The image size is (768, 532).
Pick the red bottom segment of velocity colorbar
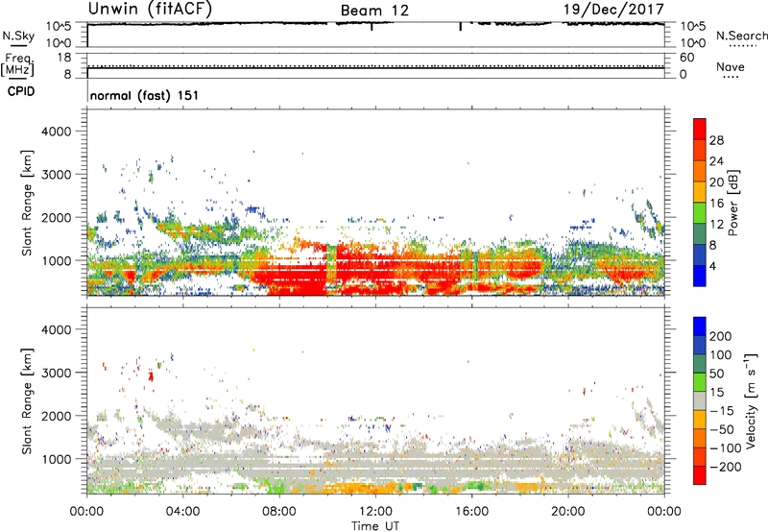700,475
